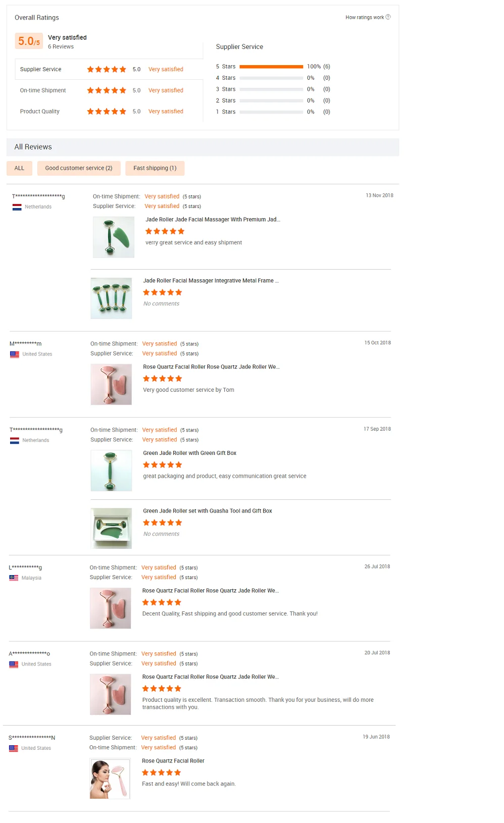
Task: Click the Netherlands flag on the 13 Nov review
Action: [17, 207]
